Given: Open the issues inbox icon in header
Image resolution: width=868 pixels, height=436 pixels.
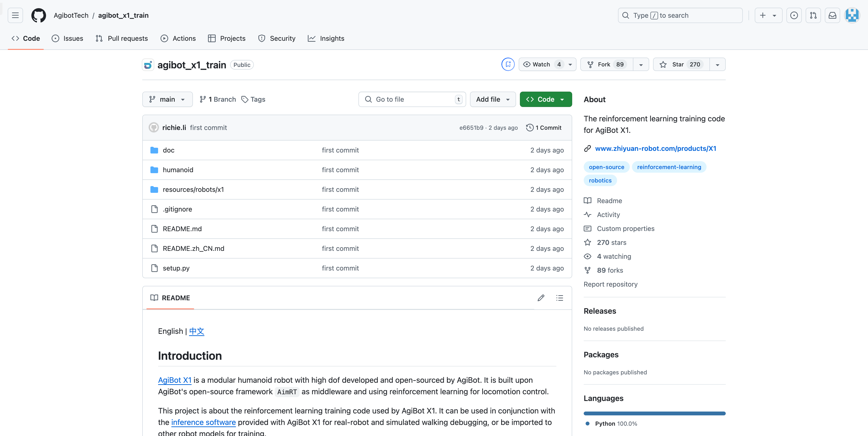Looking at the screenshot, I should point(794,16).
